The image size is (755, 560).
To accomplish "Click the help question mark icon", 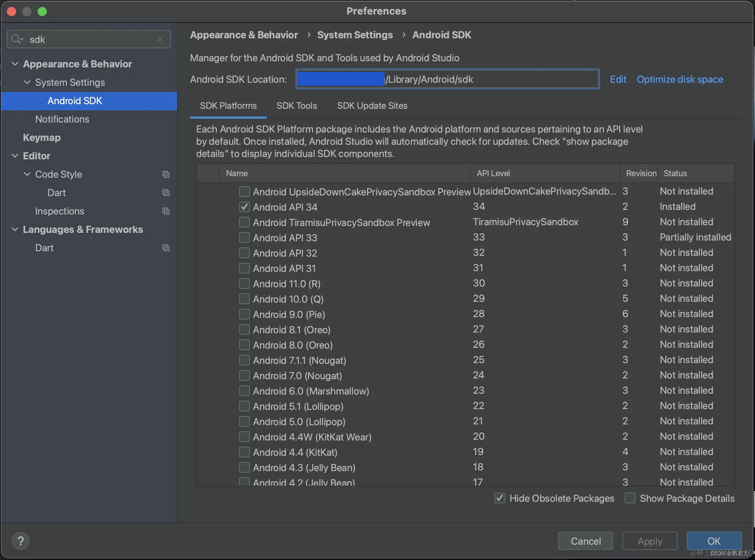I will click(21, 541).
